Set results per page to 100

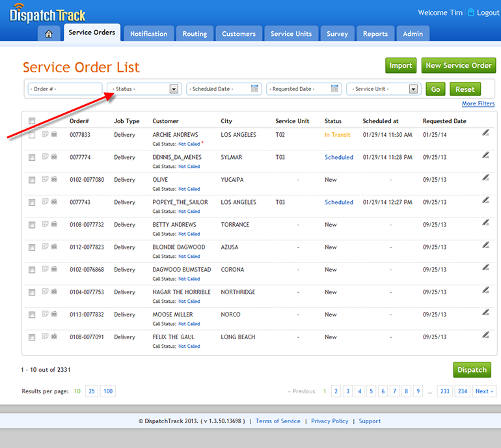(107, 391)
